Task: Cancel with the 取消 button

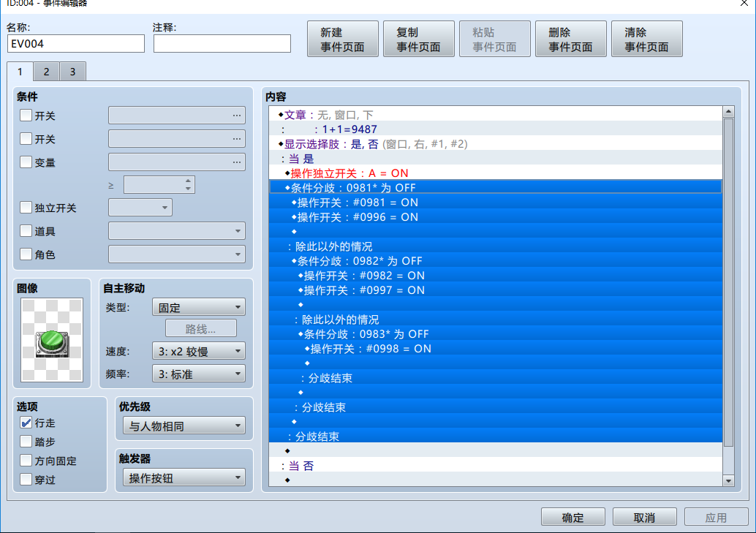Action: pos(645,517)
